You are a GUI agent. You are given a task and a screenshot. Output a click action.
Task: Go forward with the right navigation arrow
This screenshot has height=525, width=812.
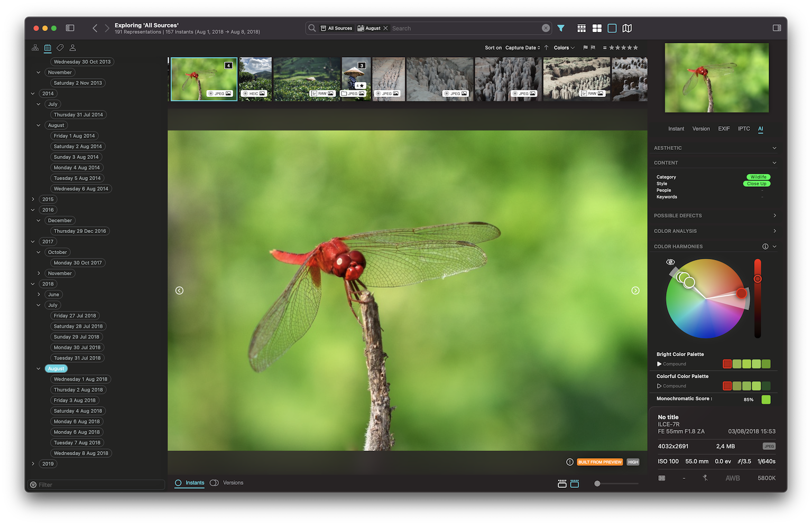(x=107, y=28)
